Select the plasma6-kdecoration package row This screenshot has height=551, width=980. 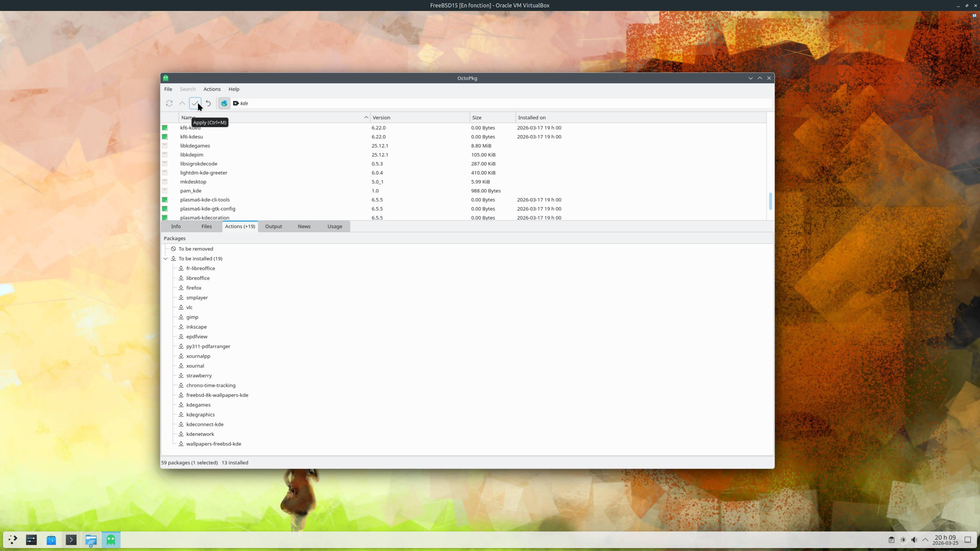(x=463, y=218)
